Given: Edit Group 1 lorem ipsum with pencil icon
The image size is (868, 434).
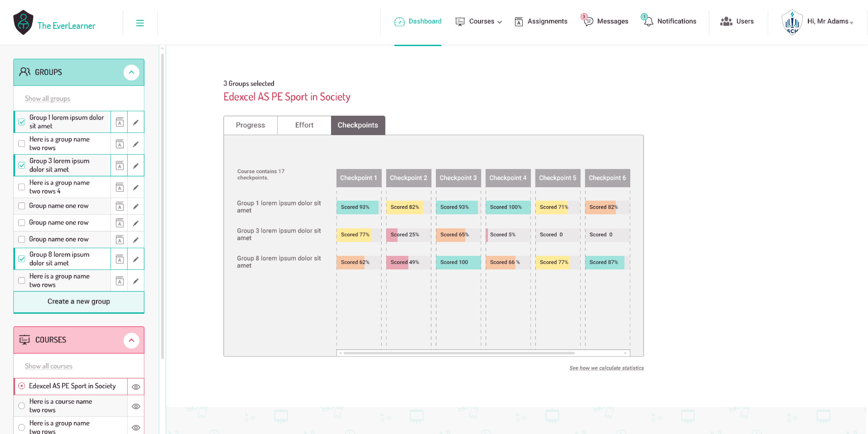Looking at the screenshot, I should 136,122.
